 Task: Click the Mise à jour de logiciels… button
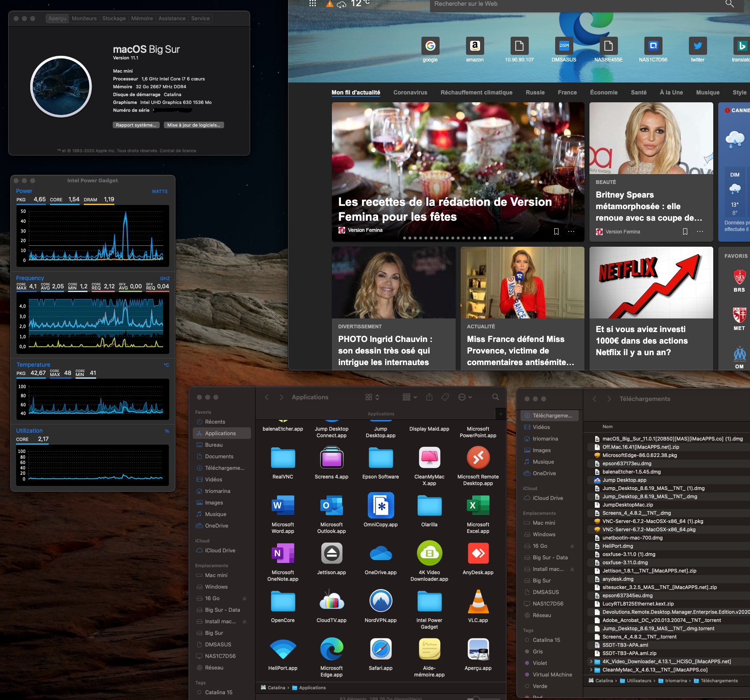pyautogui.click(x=194, y=125)
